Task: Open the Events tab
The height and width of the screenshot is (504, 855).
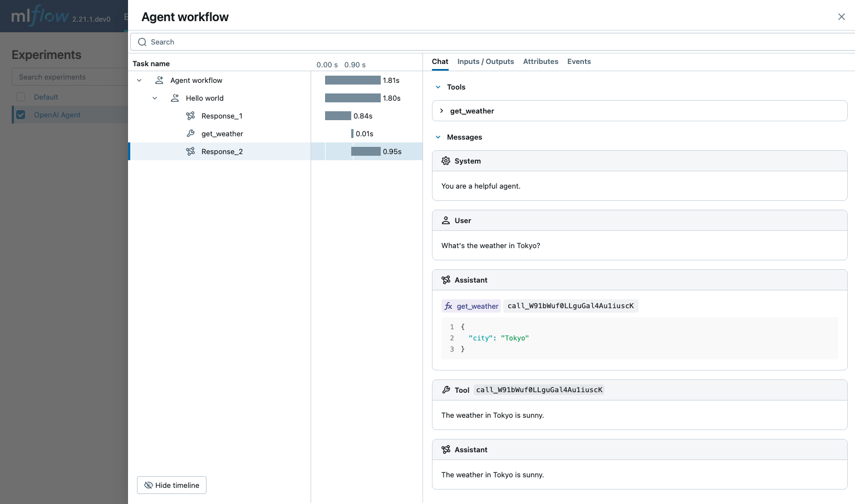Action: click(579, 61)
